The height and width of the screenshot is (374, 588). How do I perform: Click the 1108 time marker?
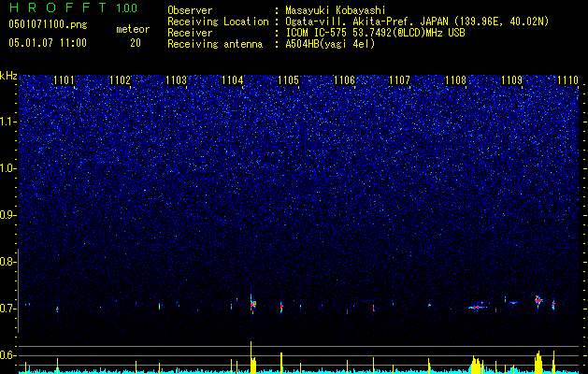pos(455,80)
